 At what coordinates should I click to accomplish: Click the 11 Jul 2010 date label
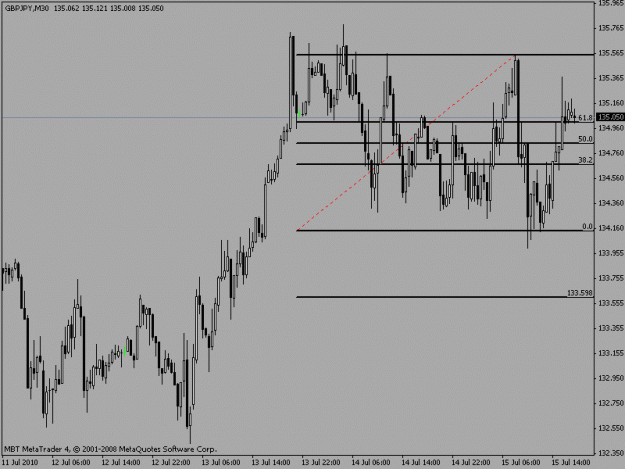tap(20, 462)
